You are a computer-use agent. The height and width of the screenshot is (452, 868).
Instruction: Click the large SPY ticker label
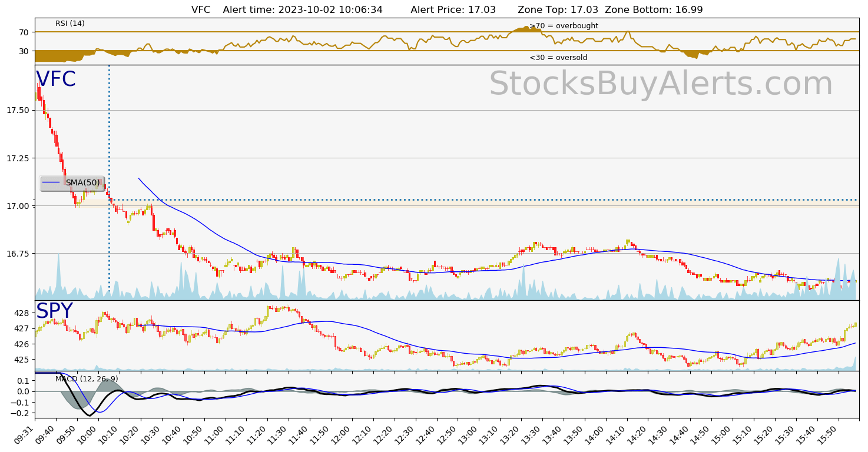54,311
